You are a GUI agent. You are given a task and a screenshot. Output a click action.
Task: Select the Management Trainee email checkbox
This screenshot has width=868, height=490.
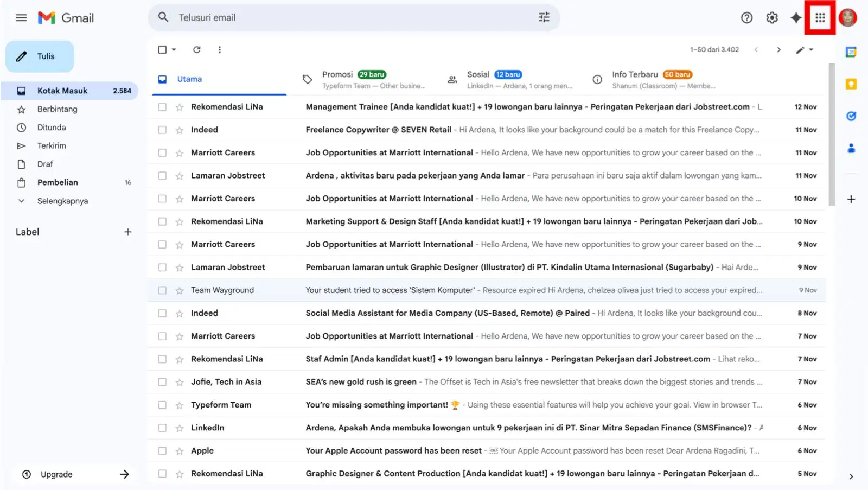point(162,107)
